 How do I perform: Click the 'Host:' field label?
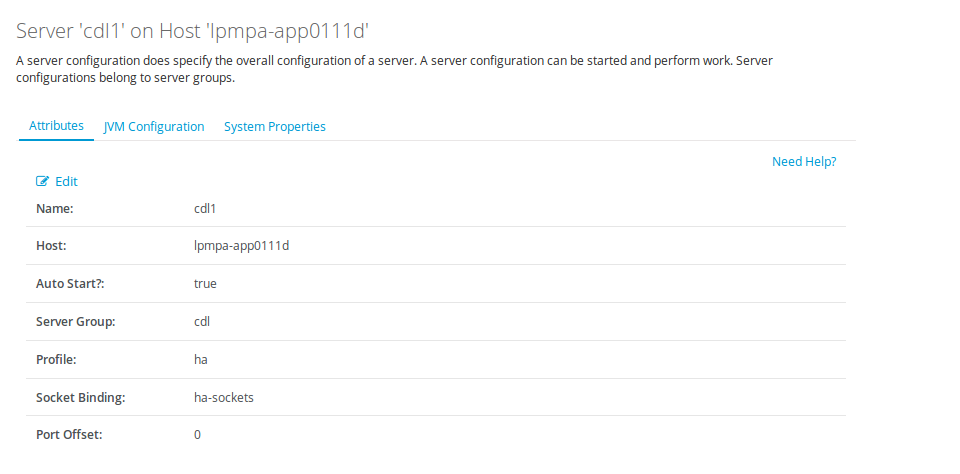click(x=52, y=246)
